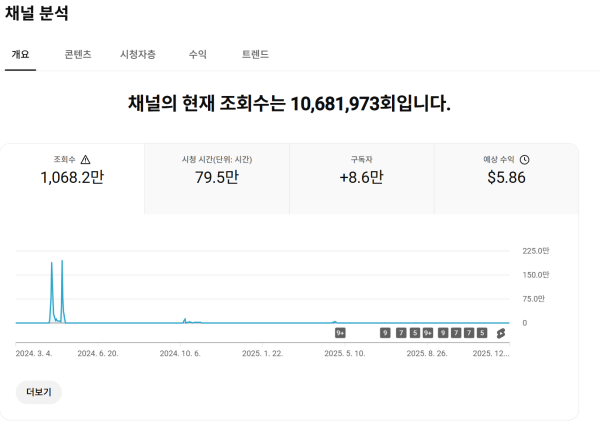Click the 9 marker right after leftmost 9+

(x=385, y=333)
